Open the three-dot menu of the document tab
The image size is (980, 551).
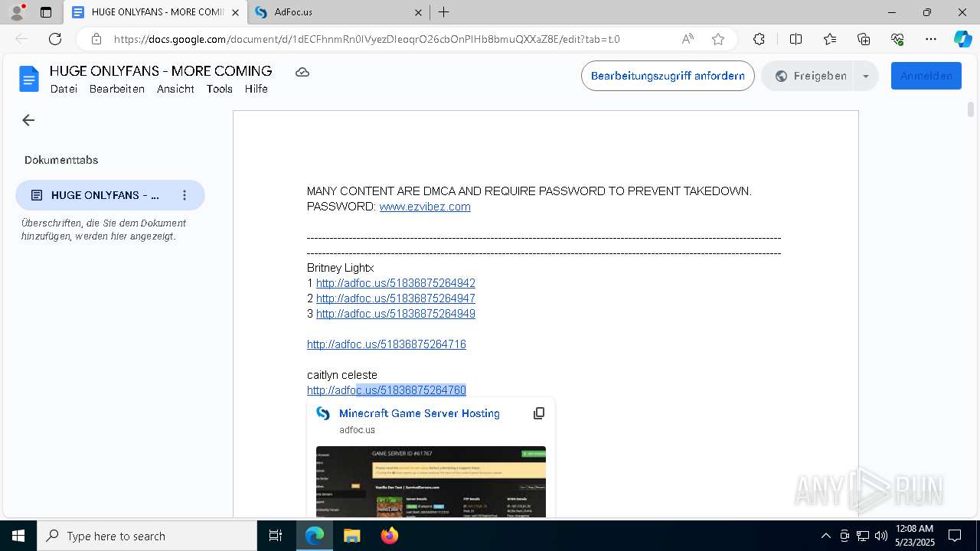click(185, 195)
